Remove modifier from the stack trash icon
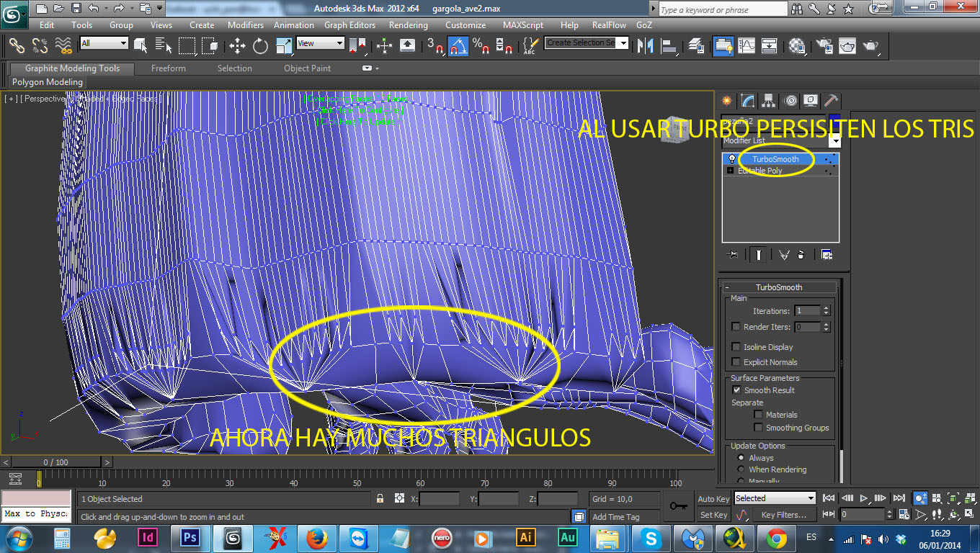Viewport: 980px width, 553px height. (x=801, y=254)
